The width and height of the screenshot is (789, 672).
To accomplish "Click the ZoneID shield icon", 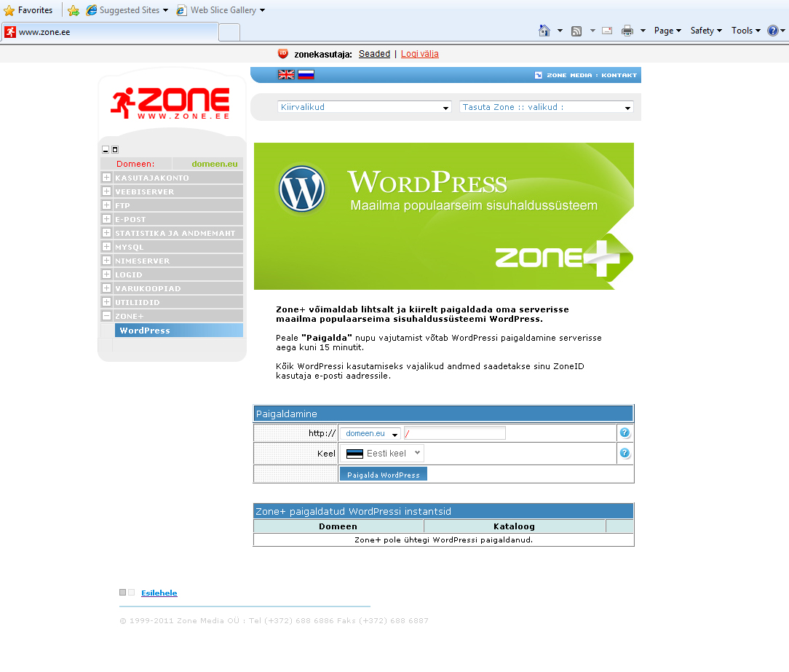I will point(283,53).
